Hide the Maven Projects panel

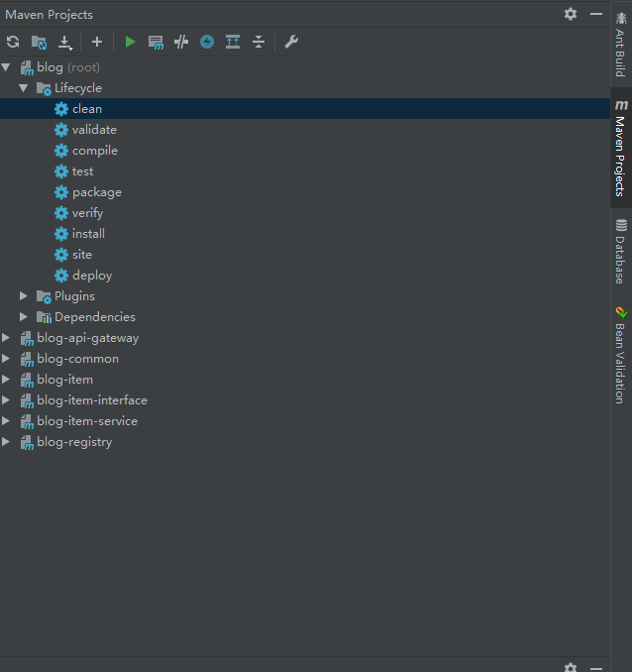[x=596, y=14]
